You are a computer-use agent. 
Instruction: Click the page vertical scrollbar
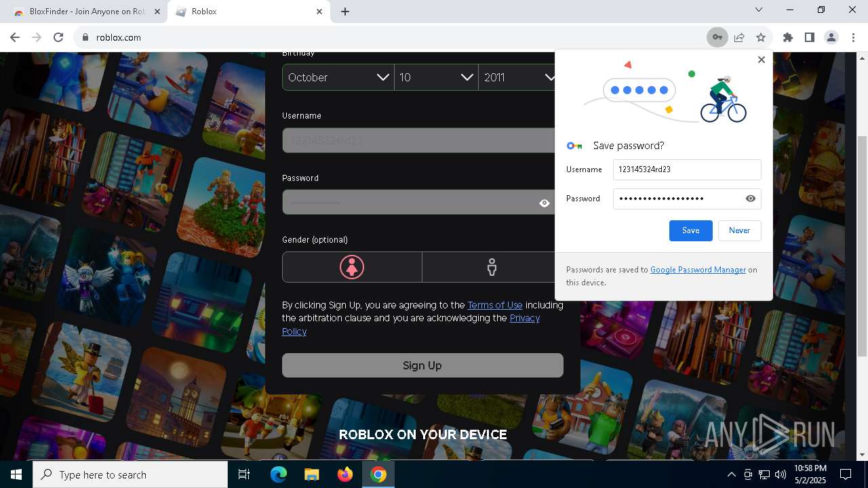pyautogui.click(x=862, y=245)
